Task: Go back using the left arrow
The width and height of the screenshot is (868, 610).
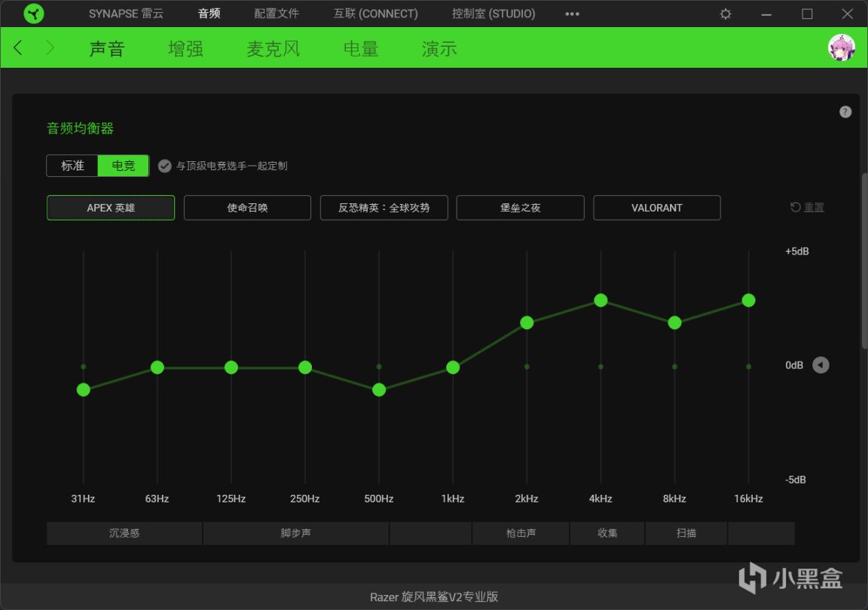Action: (x=18, y=47)
